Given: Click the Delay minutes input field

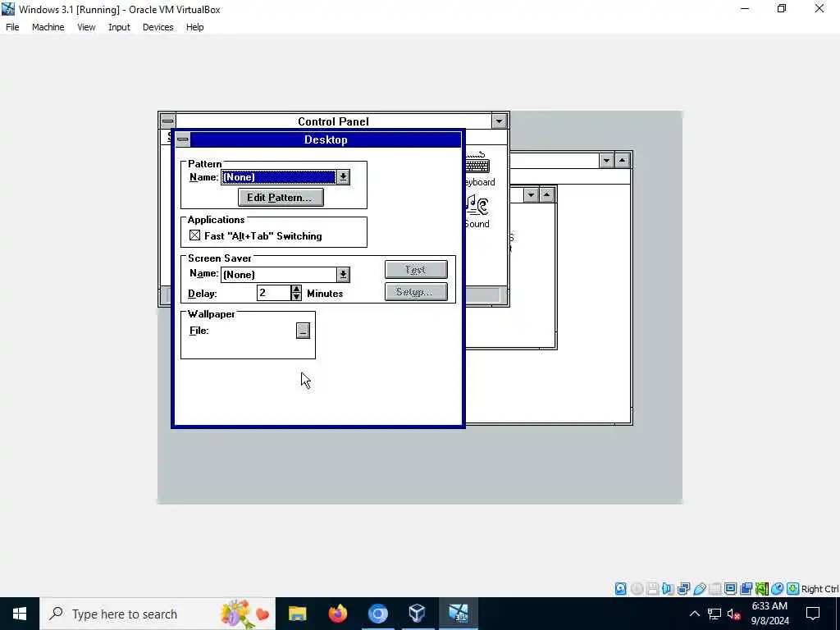Looking at the screenshot, I should click(x=274, y=293).
